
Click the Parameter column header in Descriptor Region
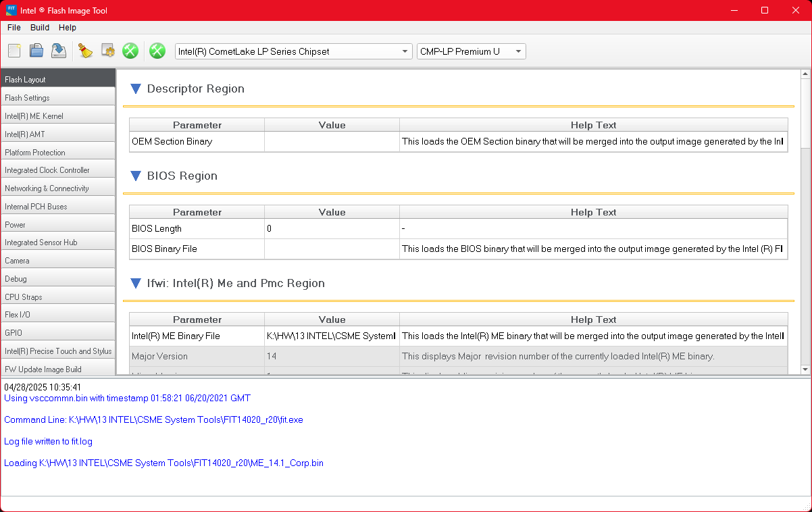coord(197,125)
